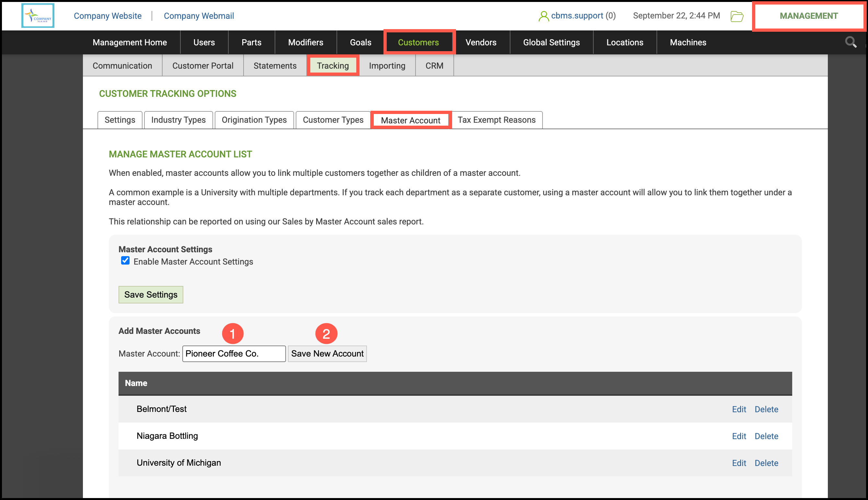The height and width of the screenshot is (500, 868).
Task: Click the cbms.support username link
Action: coord(577,16)
